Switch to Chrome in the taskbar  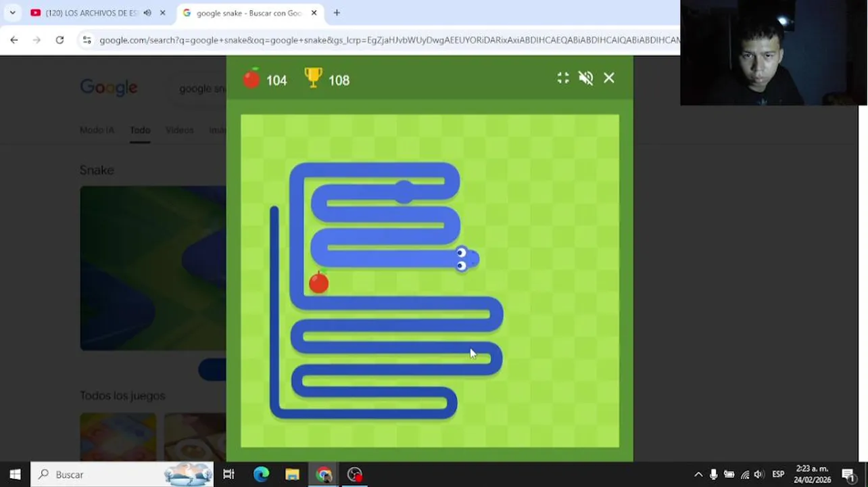[x=324, y=474]
